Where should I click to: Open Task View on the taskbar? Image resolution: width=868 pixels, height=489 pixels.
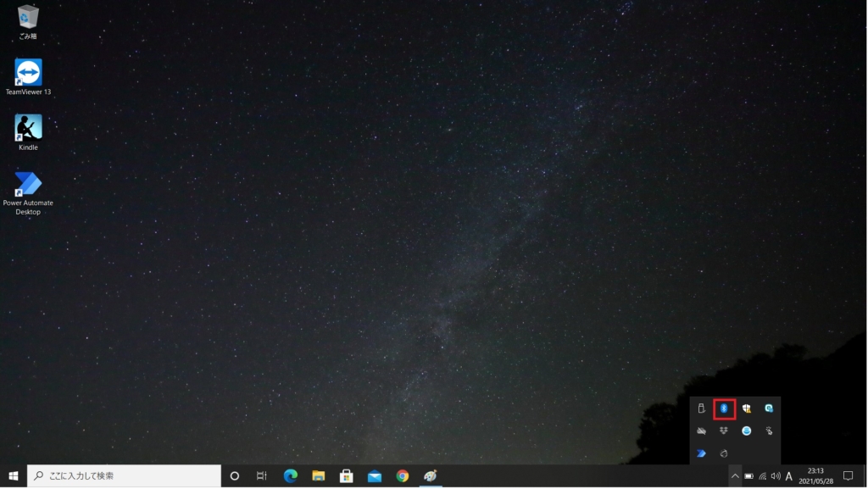tap(262, 476)
